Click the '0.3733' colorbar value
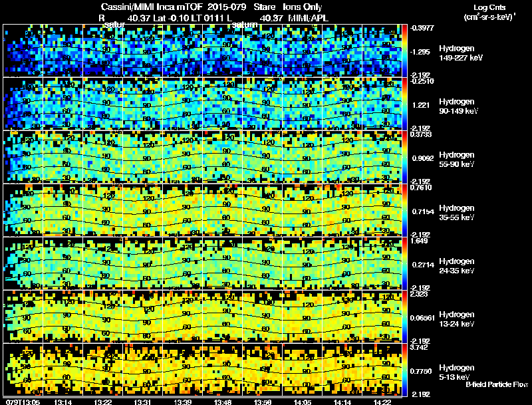532x405 pixels. tap(421, 134)
